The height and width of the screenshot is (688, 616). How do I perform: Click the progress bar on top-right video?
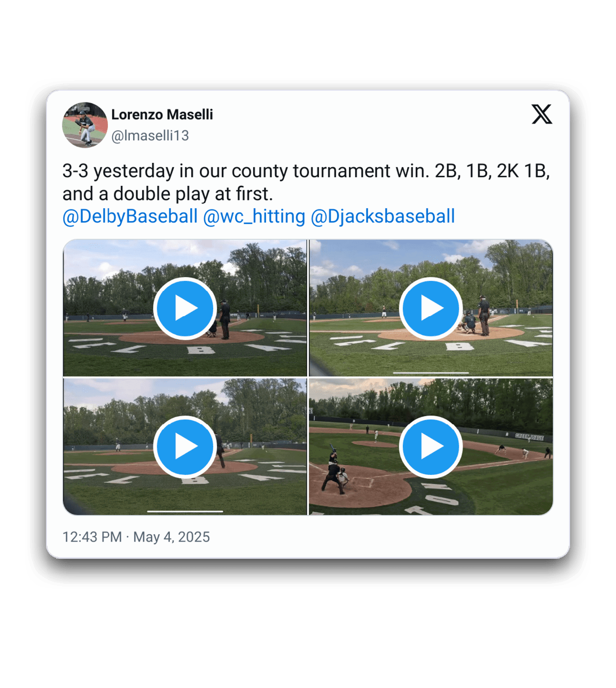431,373
